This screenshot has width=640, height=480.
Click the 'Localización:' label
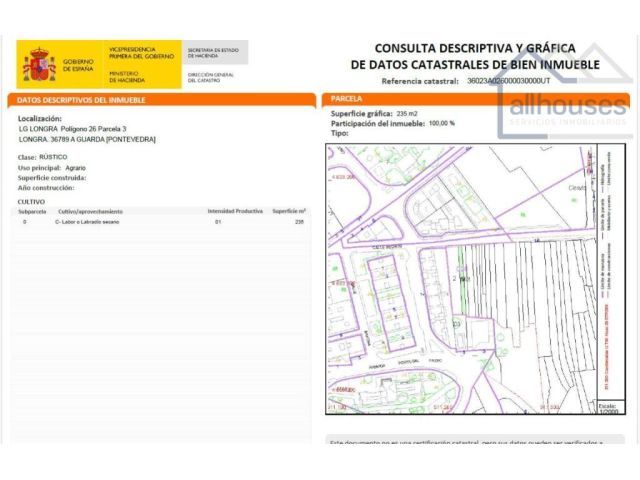(x=40, y=119)
